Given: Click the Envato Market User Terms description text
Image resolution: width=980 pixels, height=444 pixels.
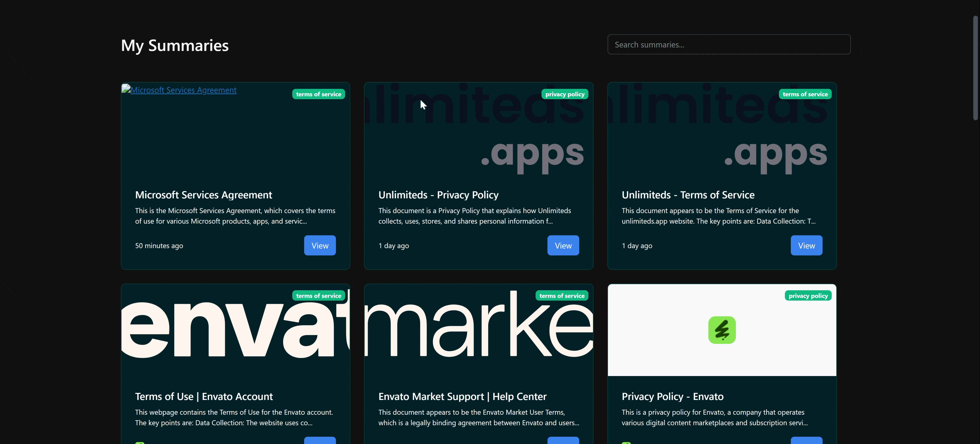Looking at the screenshot, I should click(x=479, y=418).
